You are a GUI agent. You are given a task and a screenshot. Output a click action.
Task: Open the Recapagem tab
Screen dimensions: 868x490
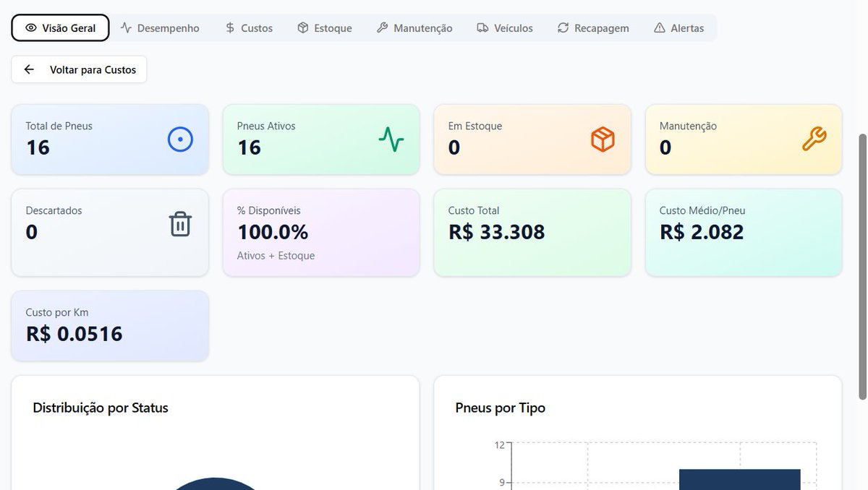coord(593,28)
